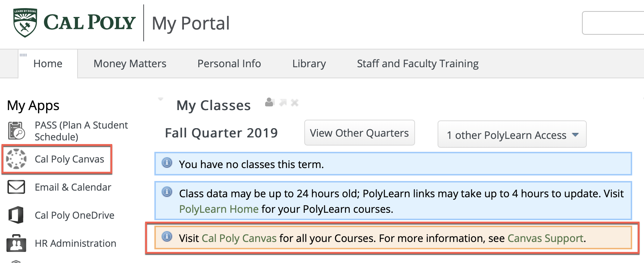Click the Email & Calendar envelope icon
The image size is (644, 263).
click(16, 187)
